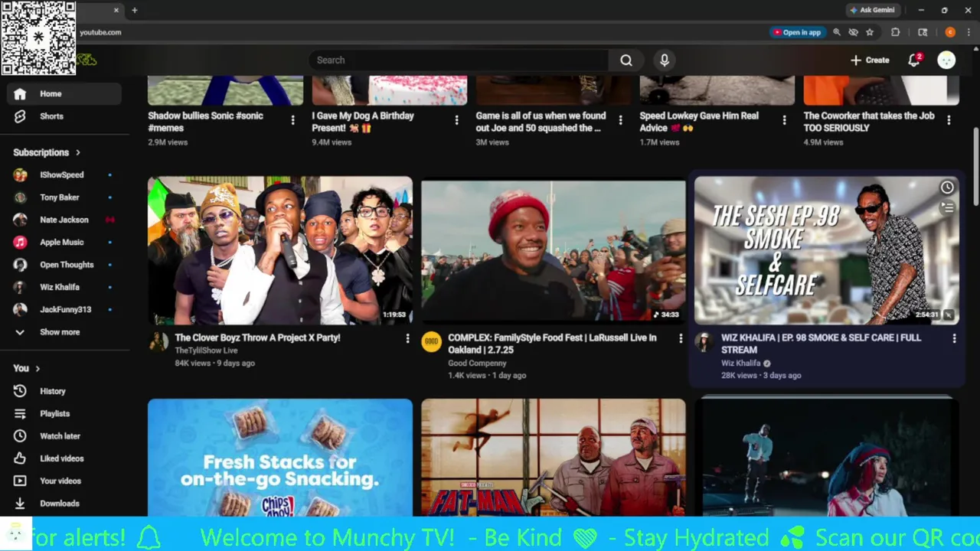980x551 pixels.
Task: Go to Home in the sidebar
Action: [64, 94]
